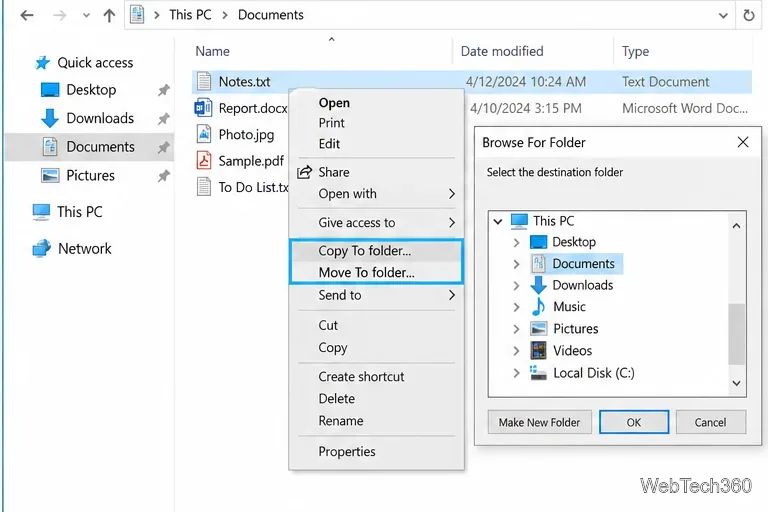The width and height of the screenshot is (768, 512).
Task: Select the Photo.jpg image icon
Action: point(204,134)
